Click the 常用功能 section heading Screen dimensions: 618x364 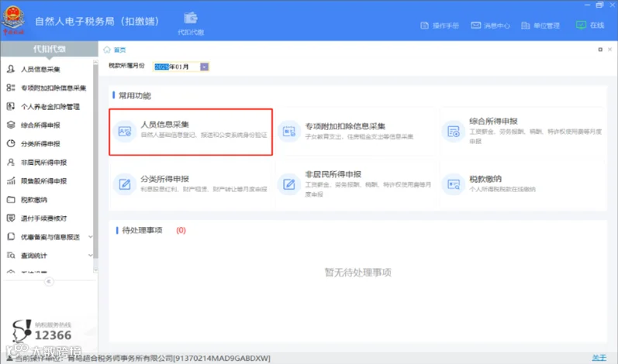[135, 95]
